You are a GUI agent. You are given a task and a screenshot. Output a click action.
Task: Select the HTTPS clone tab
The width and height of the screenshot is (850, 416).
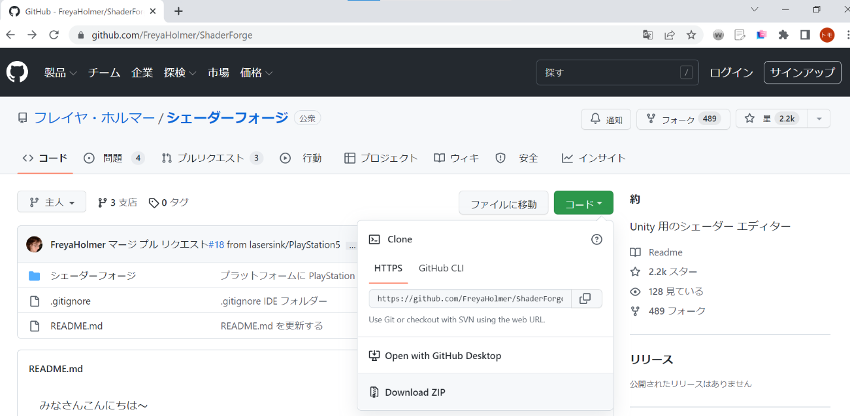388,268
